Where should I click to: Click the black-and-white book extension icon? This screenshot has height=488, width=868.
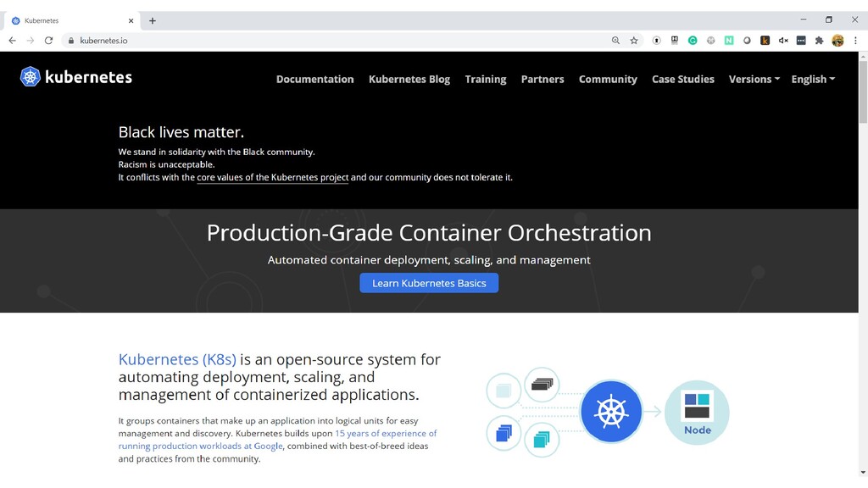(674, 41)
